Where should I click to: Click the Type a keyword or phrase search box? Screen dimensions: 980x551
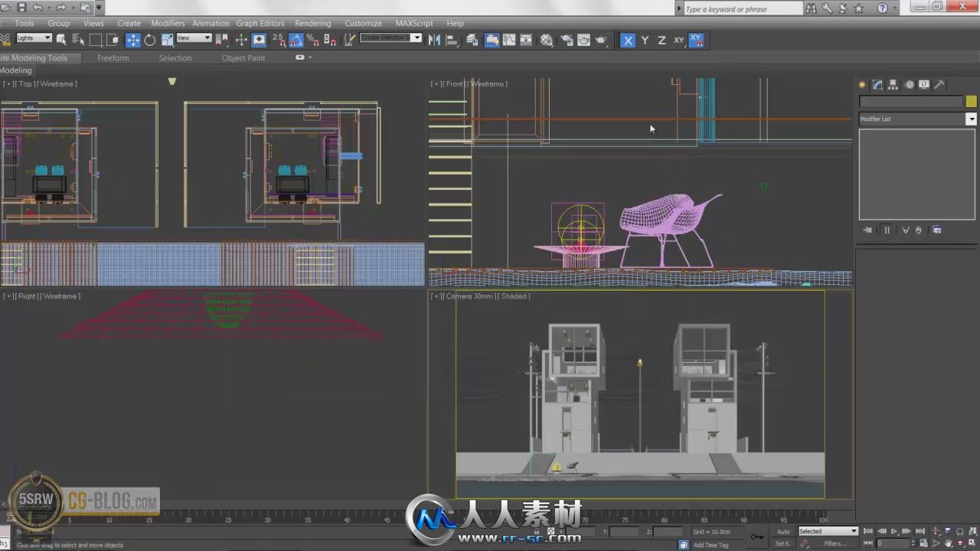point(742,9)
